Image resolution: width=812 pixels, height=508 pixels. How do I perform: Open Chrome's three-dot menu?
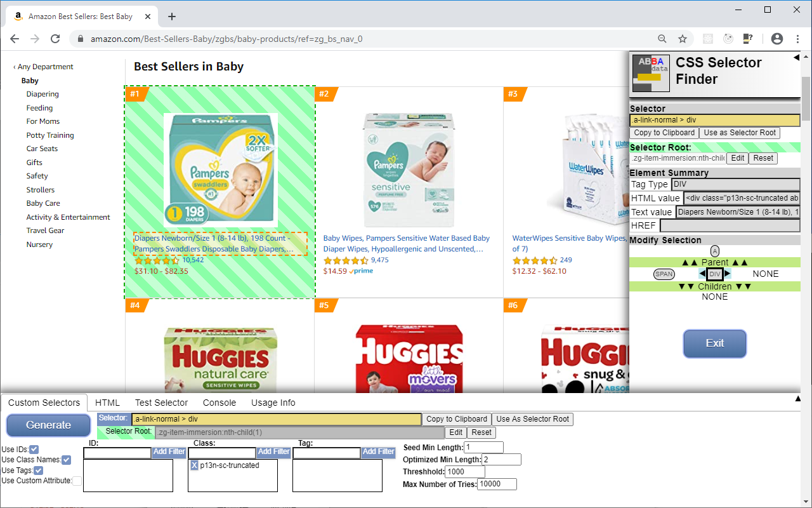(797, 39)
